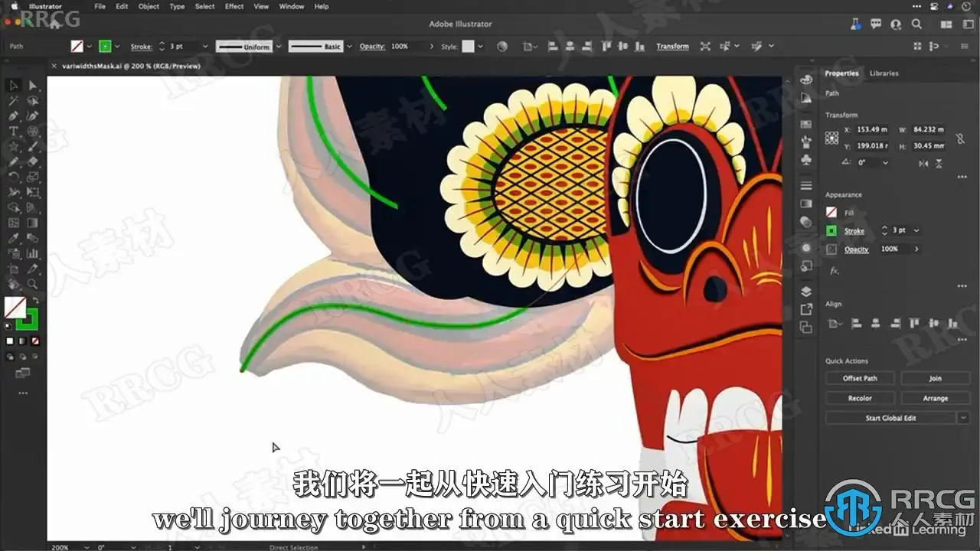
Task: Select the Selection tool (black arrow)
Action: (x=14, y=85)
